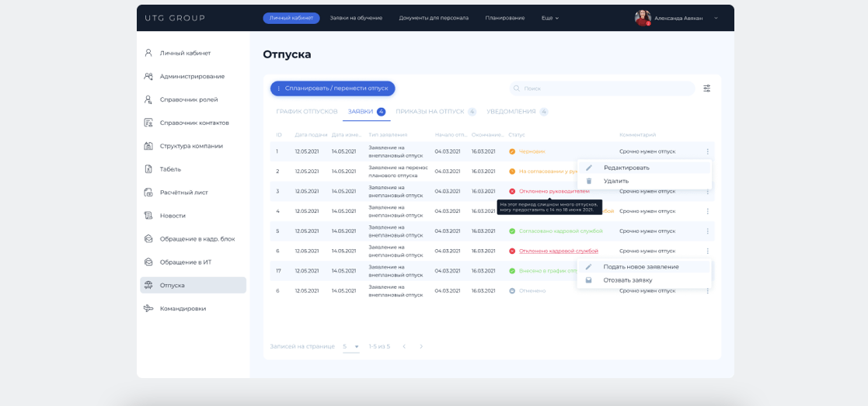Viewport: 868px width, 406px height.
Task: Click the pencil icon next to Редактировать
Action: 588,168
